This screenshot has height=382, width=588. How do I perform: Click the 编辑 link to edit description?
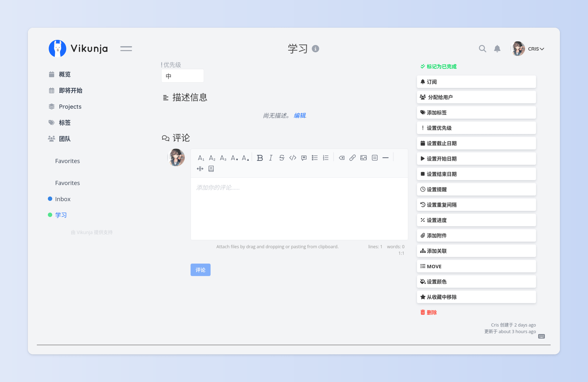point(299,115)
